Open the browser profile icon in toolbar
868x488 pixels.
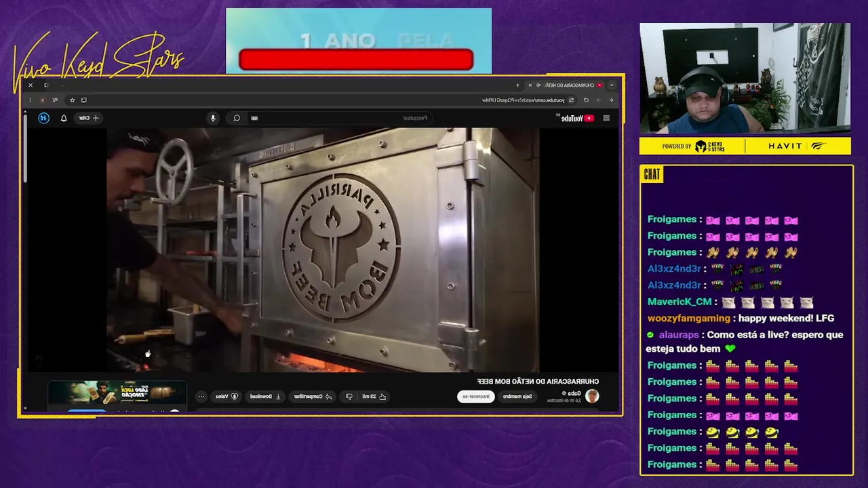[x=43, y=100]
